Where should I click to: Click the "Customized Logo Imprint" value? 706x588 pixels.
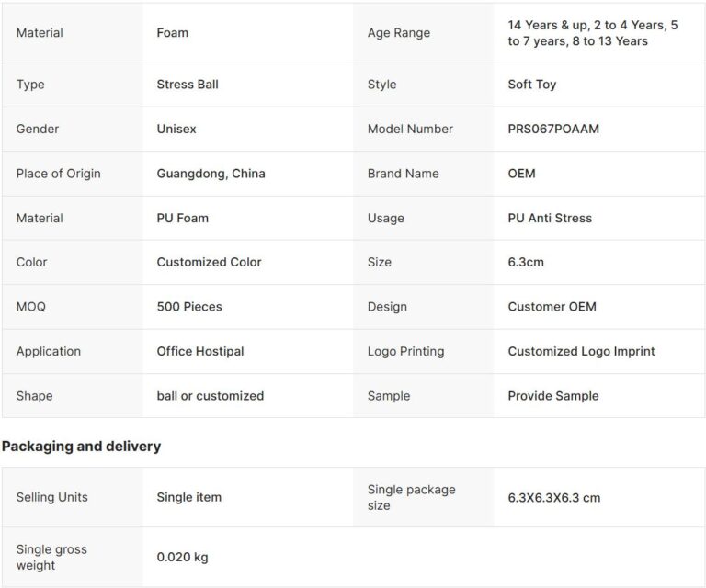[x=581, y=351]
